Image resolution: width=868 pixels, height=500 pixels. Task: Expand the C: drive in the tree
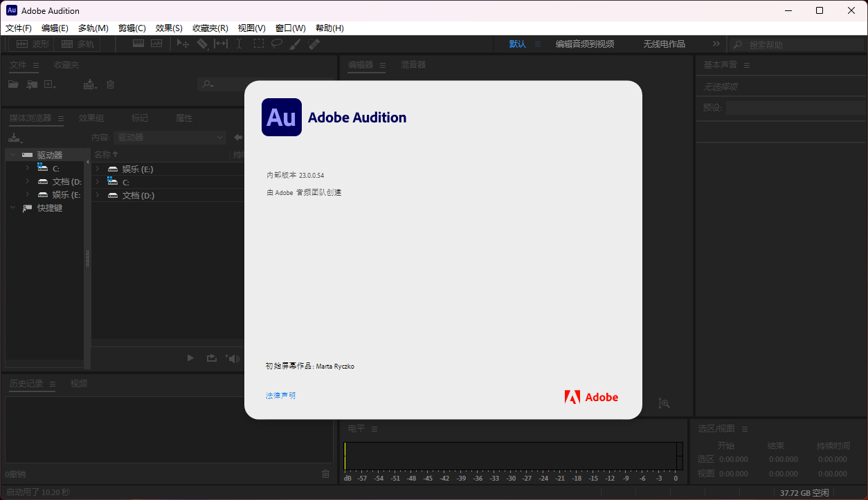[27, 168]
